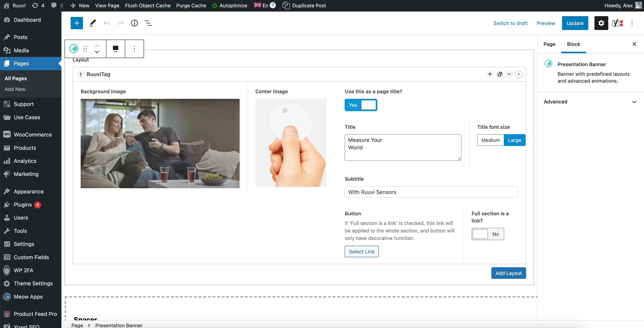
Task: Click the Presentation Banner block type icon
Action: tap(74, 49)
